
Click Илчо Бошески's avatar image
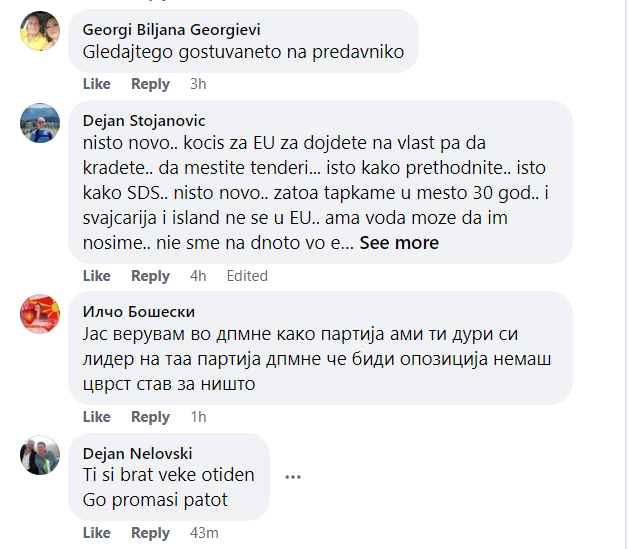(x=39, y=314)
